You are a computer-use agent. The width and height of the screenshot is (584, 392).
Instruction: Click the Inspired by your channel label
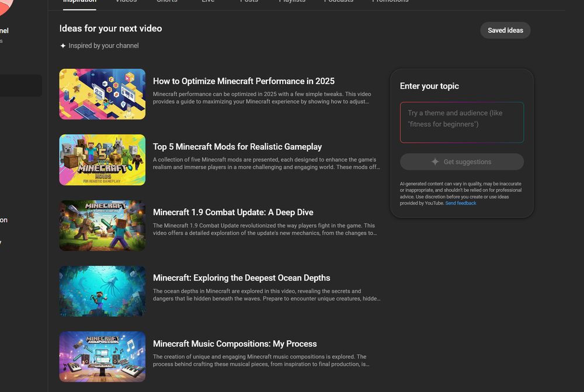click(103, 45)
